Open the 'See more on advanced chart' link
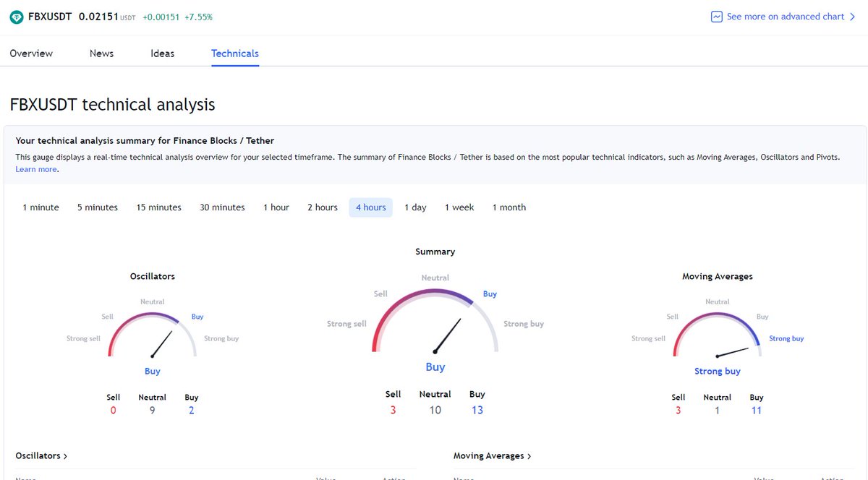 coord(784,17)
